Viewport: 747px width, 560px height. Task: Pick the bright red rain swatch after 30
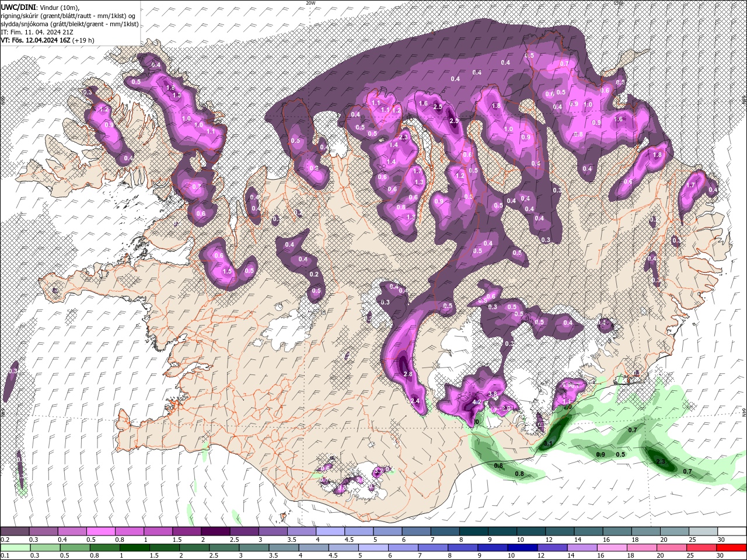pos(732,548)
